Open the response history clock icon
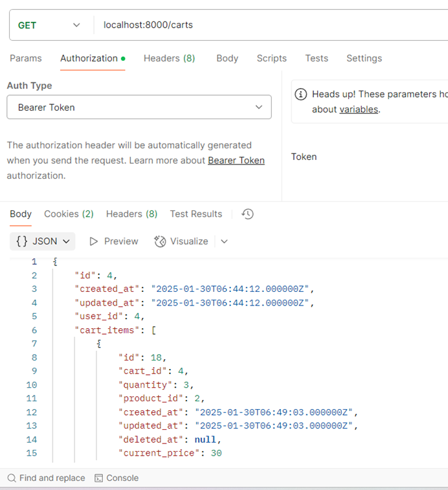The image size is (448, 490). click(x=247, y=214)
